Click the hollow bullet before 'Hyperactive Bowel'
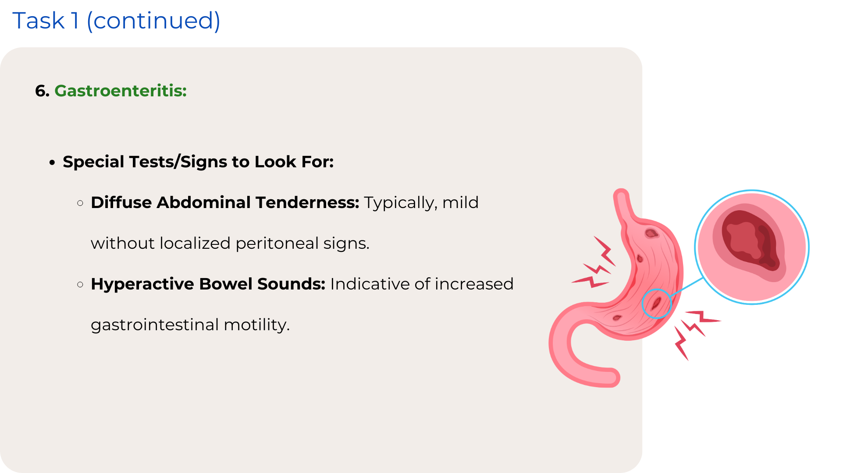Screen dimensions: 868x473 coord(80,284)
